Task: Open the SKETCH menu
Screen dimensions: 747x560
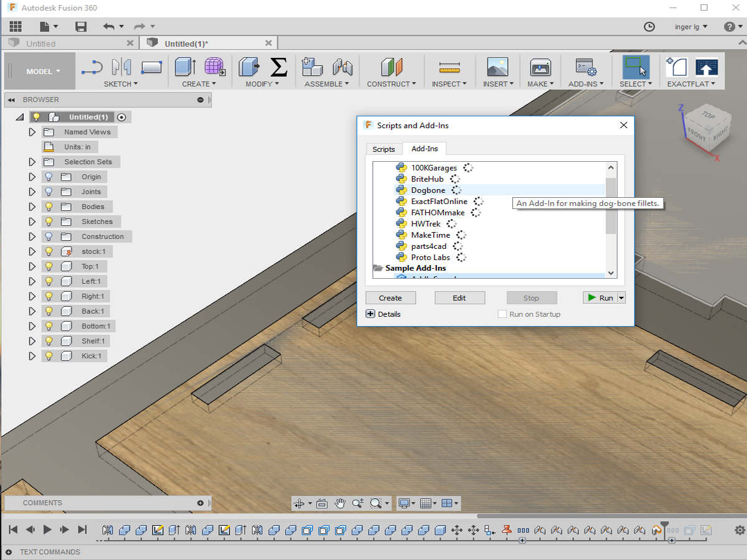Action: (x=121, y=84)
